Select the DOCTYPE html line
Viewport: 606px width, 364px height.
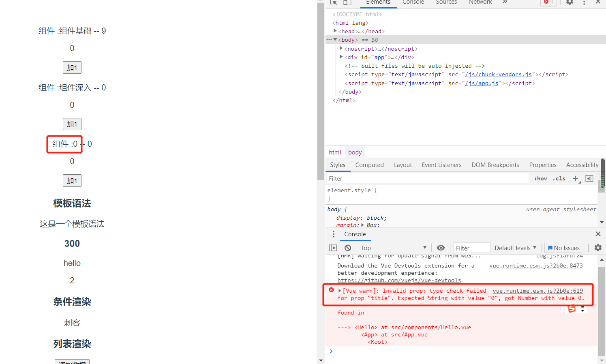[357, 14]
